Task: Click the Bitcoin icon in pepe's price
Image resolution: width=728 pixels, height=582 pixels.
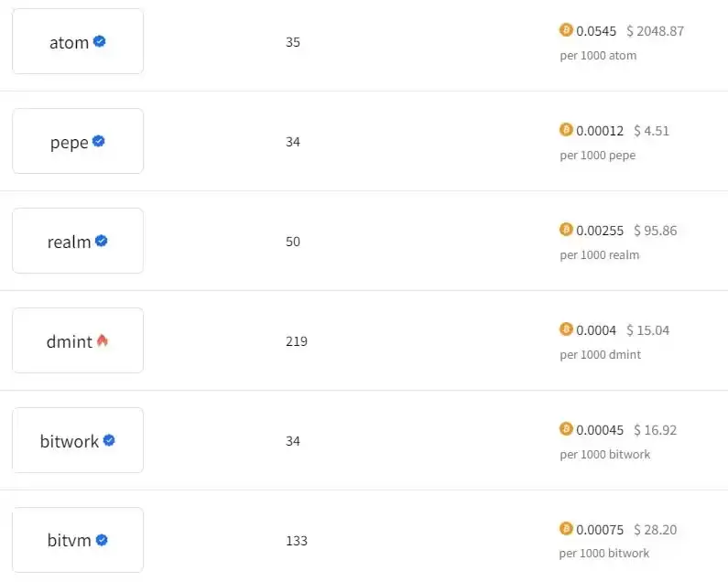Action: [566, 130]
